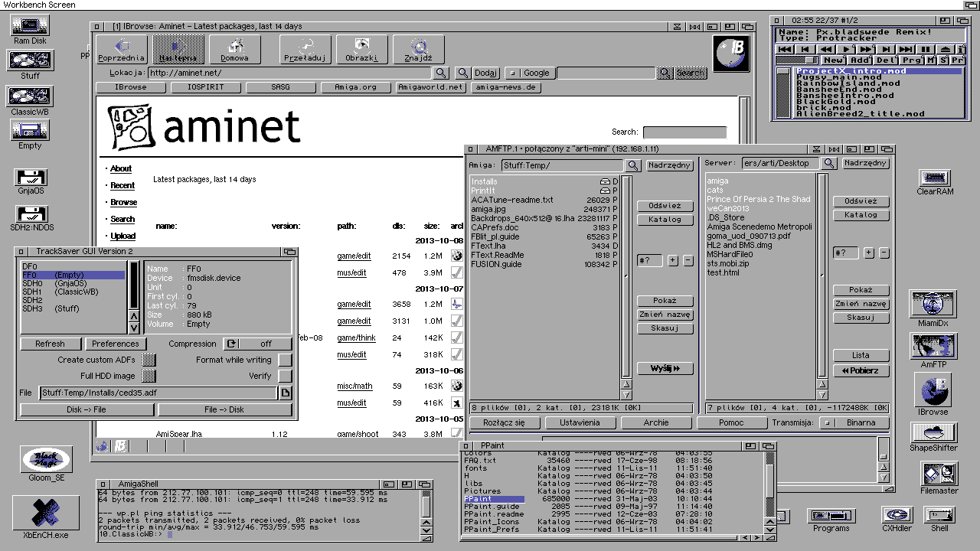Click the Wyślij send button in AmFTP
This screenshot has height=551, width=980.
[x=665, y=368]
